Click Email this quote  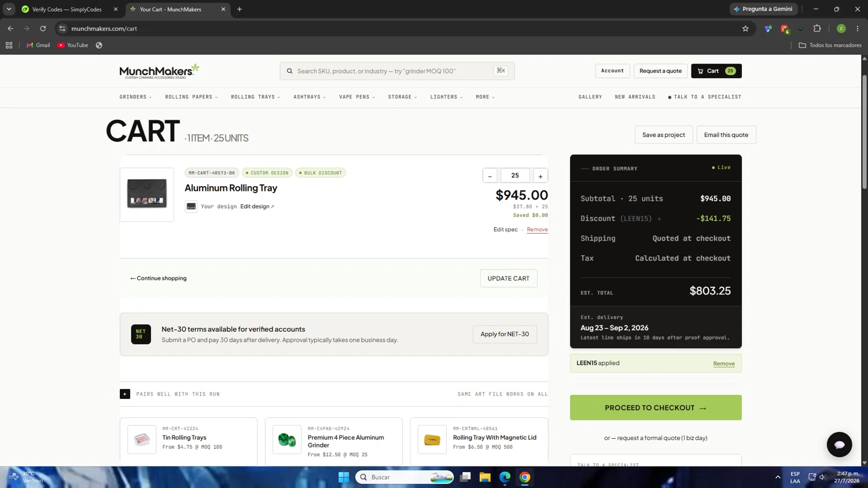click(726, 135)
